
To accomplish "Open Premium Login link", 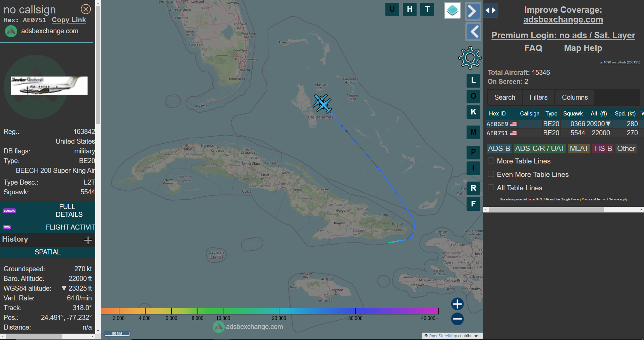I will 563,35.
